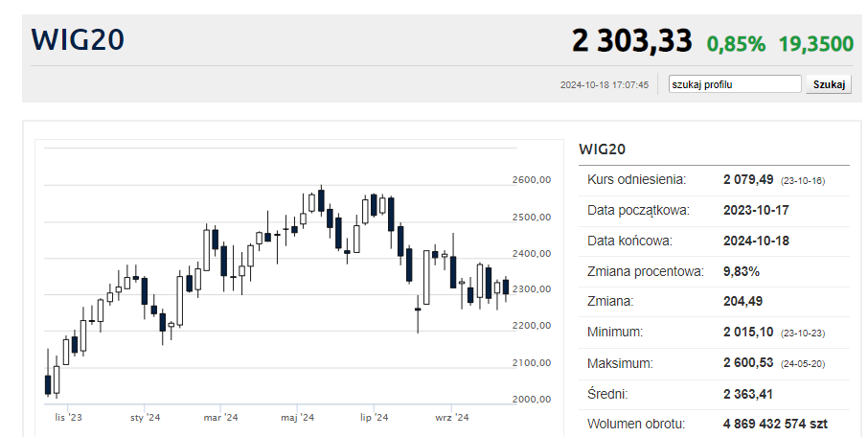Click the 'lis '23' label on the chart axis
The height and width of the screenshot is (437, 868).
point(69,418)
